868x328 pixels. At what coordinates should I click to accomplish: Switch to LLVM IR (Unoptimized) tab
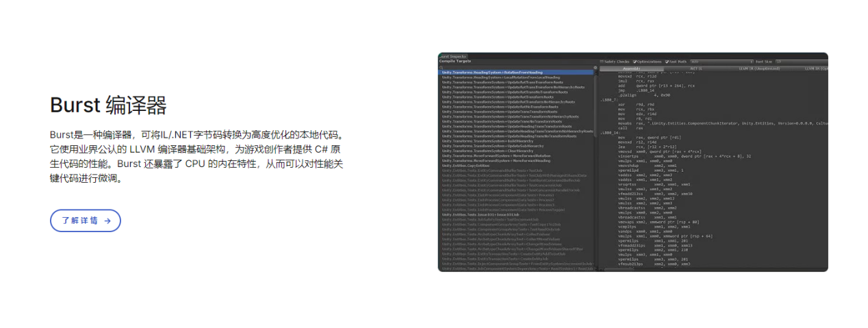[x=759, y=68]
